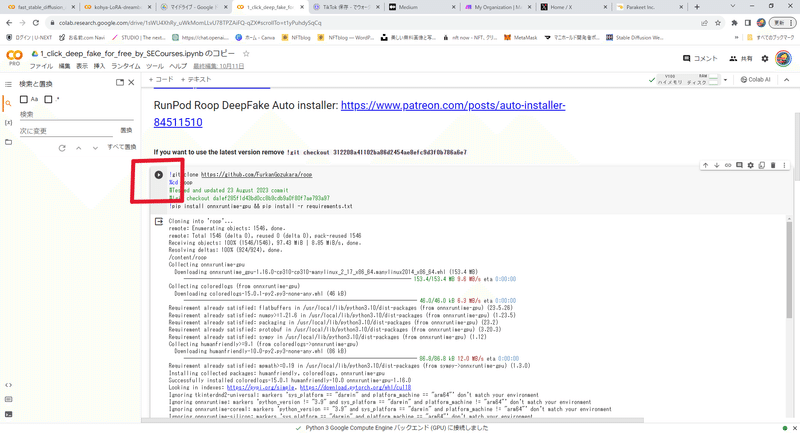Copy link to the cell

[728, 165]
